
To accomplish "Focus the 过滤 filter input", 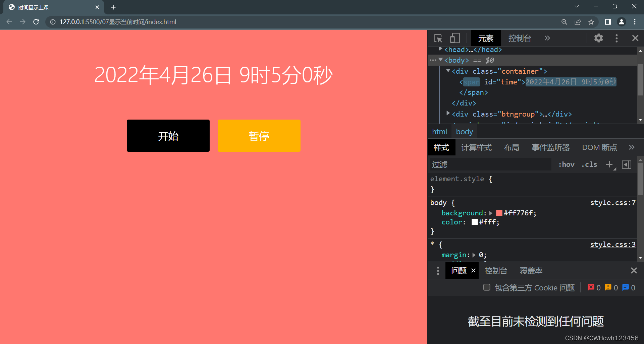I will coord(490,164).
